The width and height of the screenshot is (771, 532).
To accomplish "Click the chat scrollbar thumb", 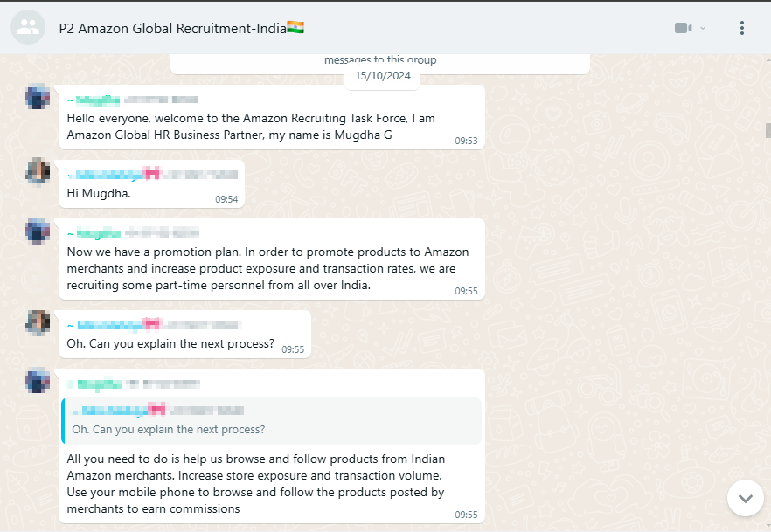I will pos(768,131).
